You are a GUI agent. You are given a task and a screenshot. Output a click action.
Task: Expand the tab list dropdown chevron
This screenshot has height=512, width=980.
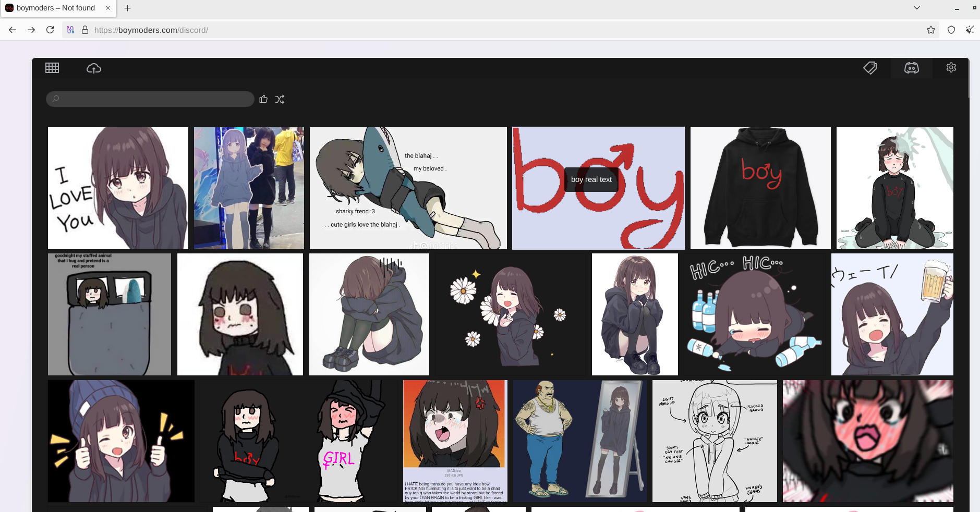coord(916,8)
